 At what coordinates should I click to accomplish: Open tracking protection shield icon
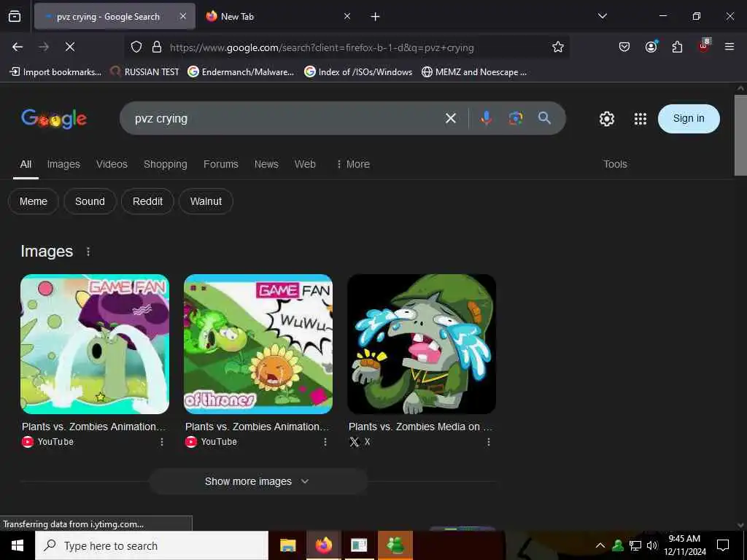click(x=136, y=47)
